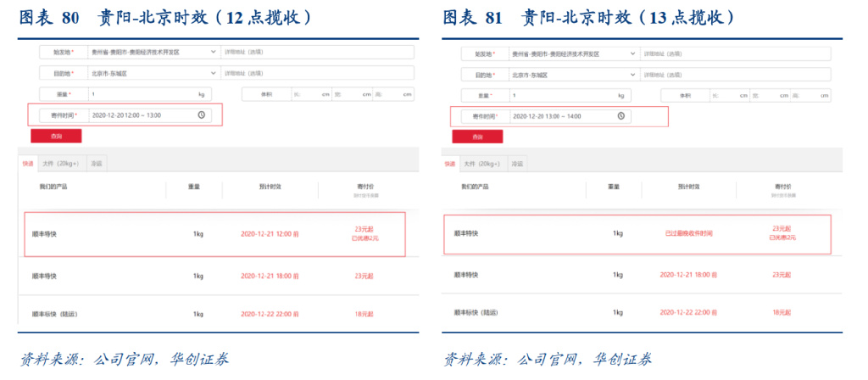Click 2020-12-21 18:00 前 estimate in 图表 80
Image resolution: width=868 pixels, height=380 pixels.
[270, 276]
